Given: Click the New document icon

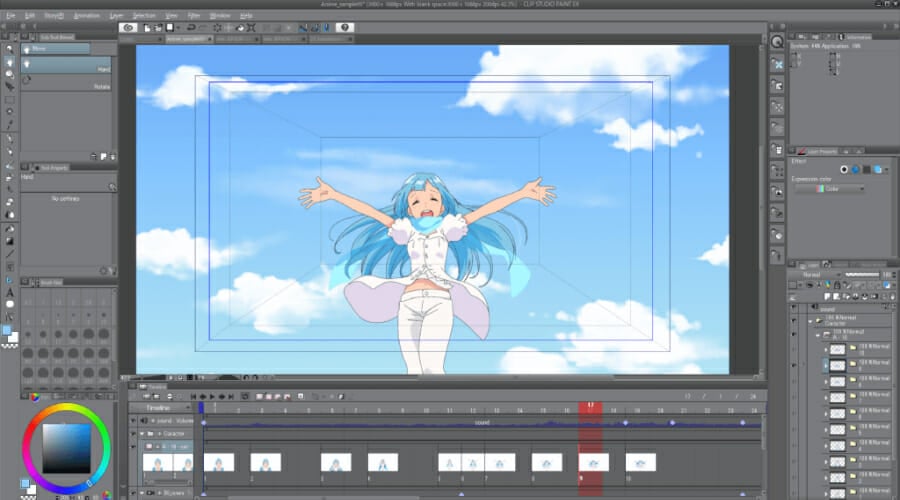Looking at the screenshot, I should (x=148, y=28).
